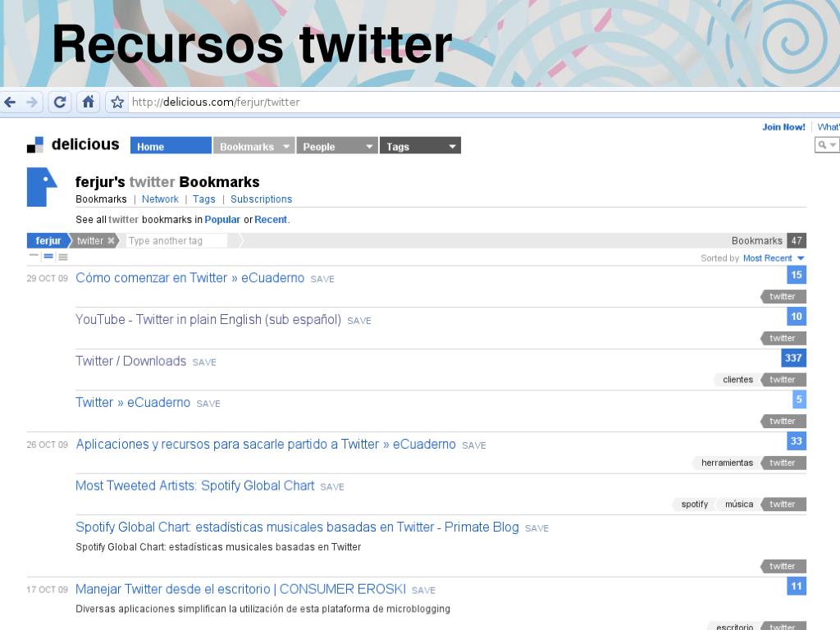
Task: Go forward with the browser forward arrow
Action: tap(32, 102)
